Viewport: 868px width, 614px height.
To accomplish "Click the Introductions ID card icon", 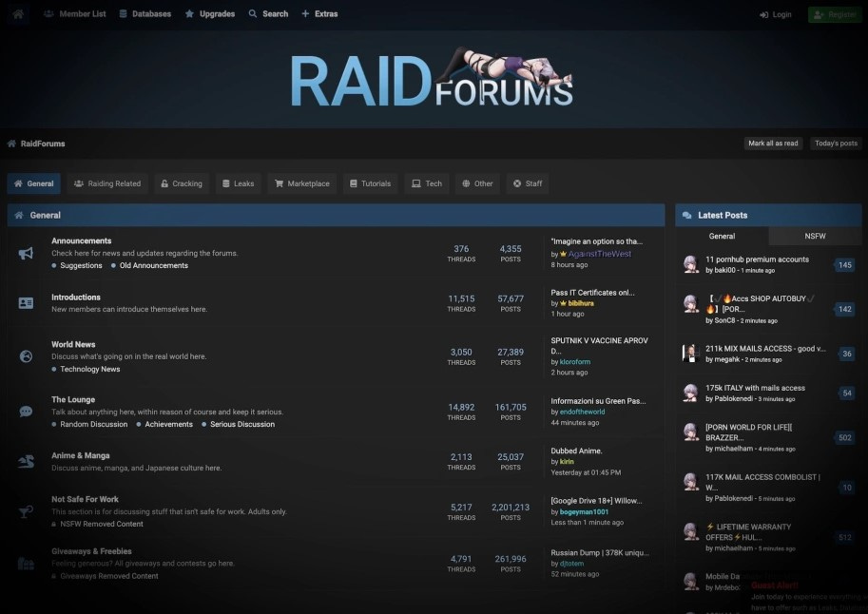I will pyautogui.click(x=26, y=303).
